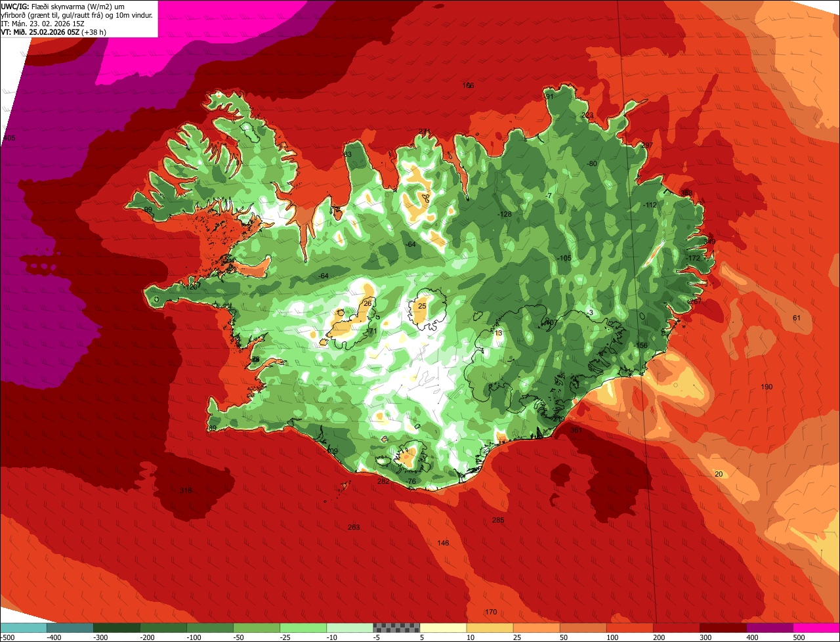The height and width of the screenshot is (642, 840).
Task: Click the '99' value in the Westfjords
Action: 148,209
